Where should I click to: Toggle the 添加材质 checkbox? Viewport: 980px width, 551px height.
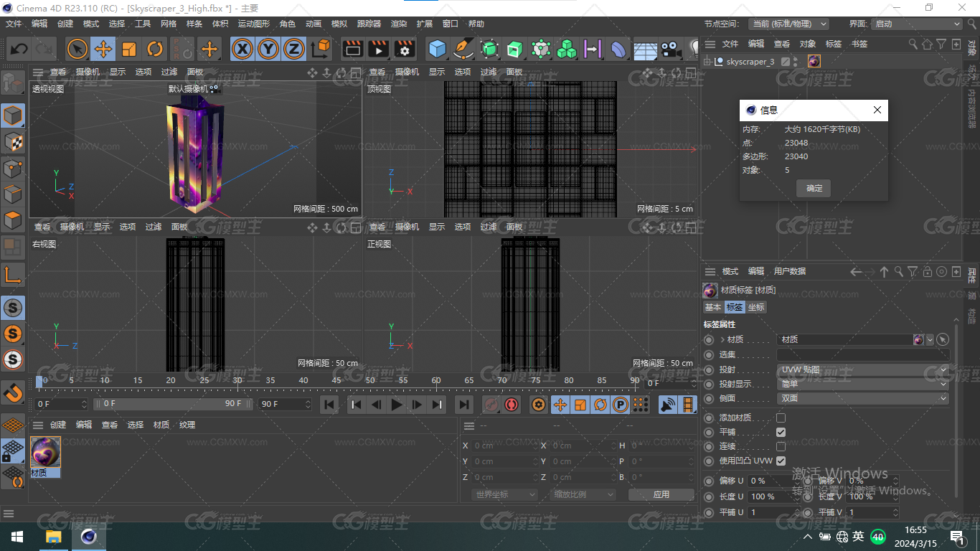pos(781,418)
